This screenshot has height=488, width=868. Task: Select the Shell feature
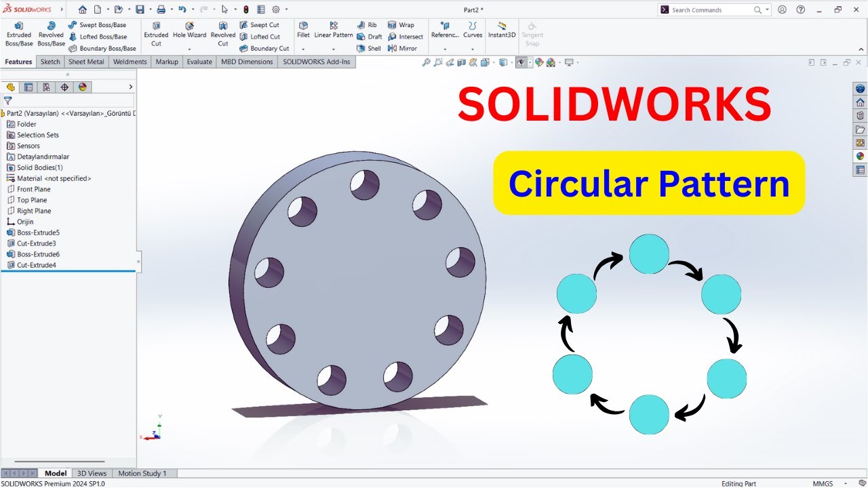(x=369, y=48)
